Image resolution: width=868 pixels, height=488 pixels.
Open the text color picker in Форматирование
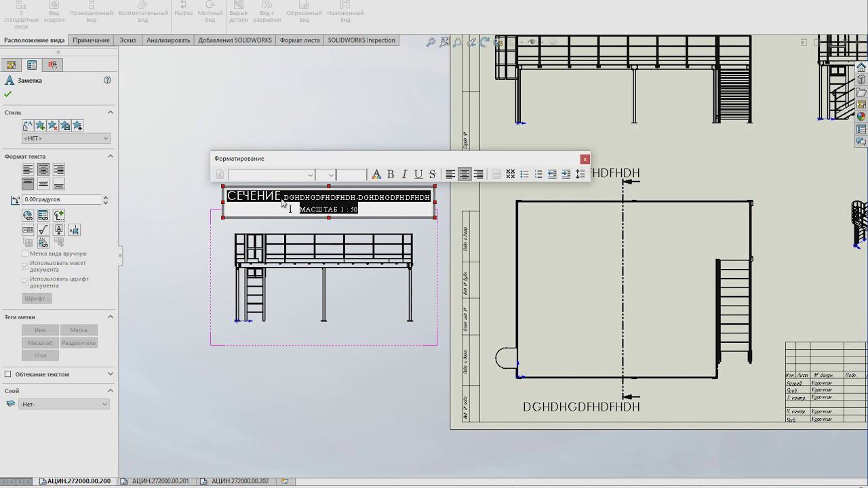click(x=376, y=175)
